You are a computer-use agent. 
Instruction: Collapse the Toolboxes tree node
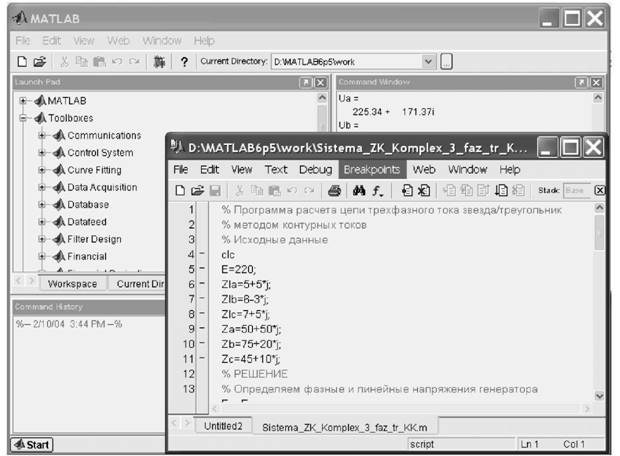point(23,118)
